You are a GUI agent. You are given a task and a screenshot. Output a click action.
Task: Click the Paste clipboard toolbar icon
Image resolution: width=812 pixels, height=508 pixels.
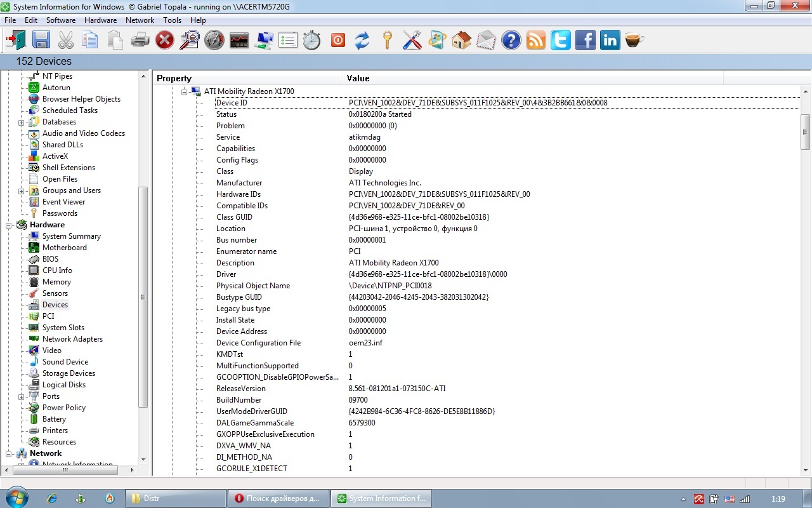(x=115, y=41)
